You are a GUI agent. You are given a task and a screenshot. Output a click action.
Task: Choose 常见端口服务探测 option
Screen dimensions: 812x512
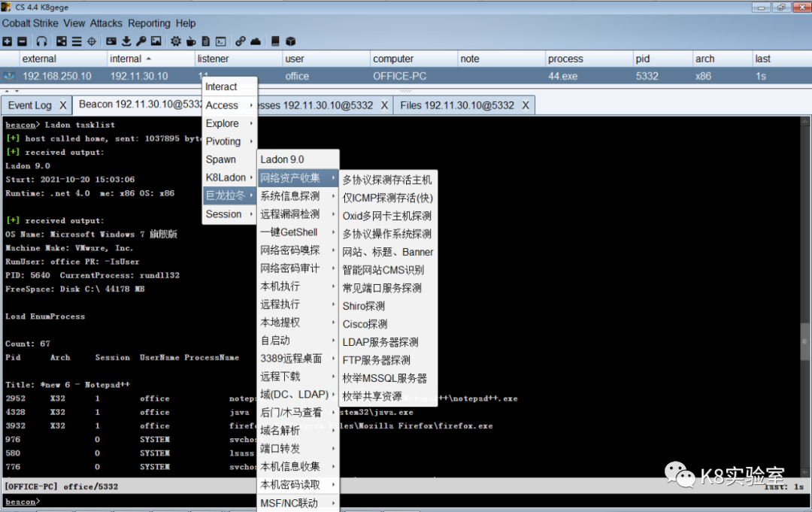click(389, 289)
